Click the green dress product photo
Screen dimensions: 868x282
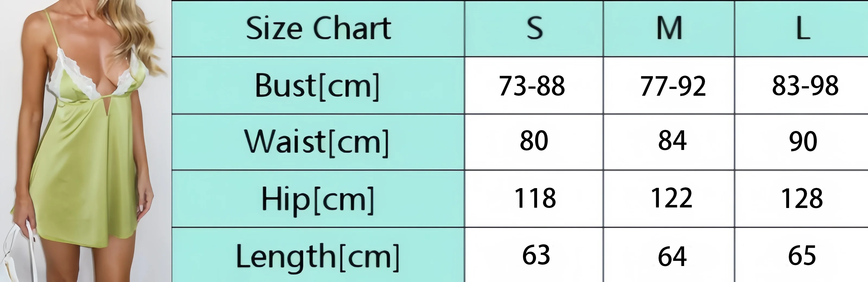(86, 141)
